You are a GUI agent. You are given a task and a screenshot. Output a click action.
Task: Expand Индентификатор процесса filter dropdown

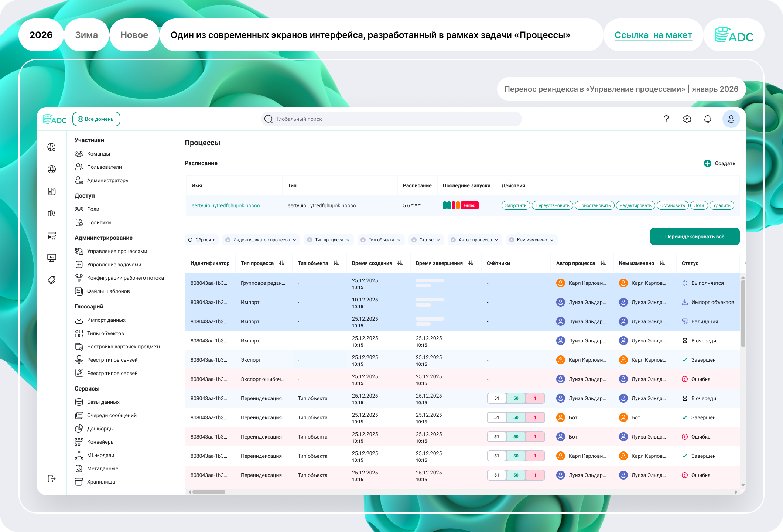[x=295, y=240]
